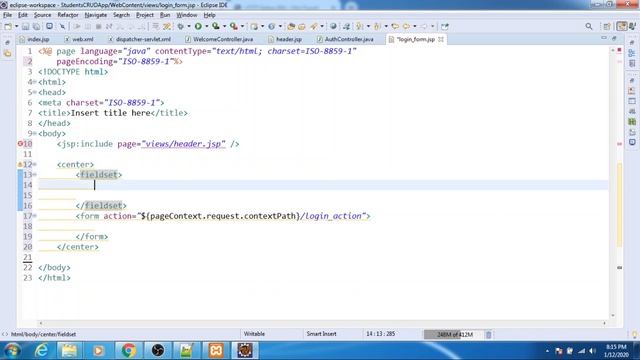Switch to the header.jsp editor tab
Image resolution: width=640 pixels, height=360 pixels.
285,39
